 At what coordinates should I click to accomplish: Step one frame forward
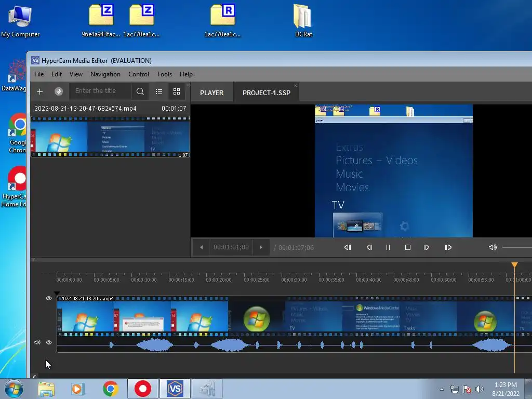(427, 247)
